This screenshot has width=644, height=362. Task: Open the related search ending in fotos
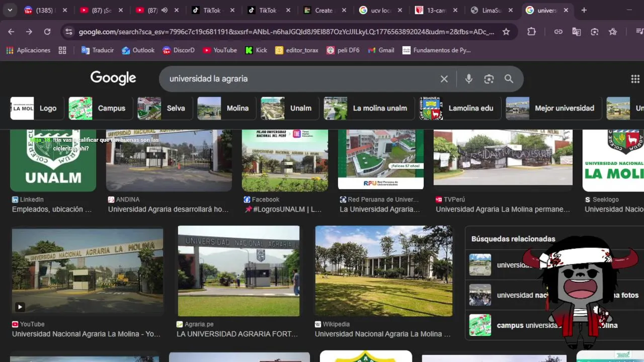coord(554,295)
